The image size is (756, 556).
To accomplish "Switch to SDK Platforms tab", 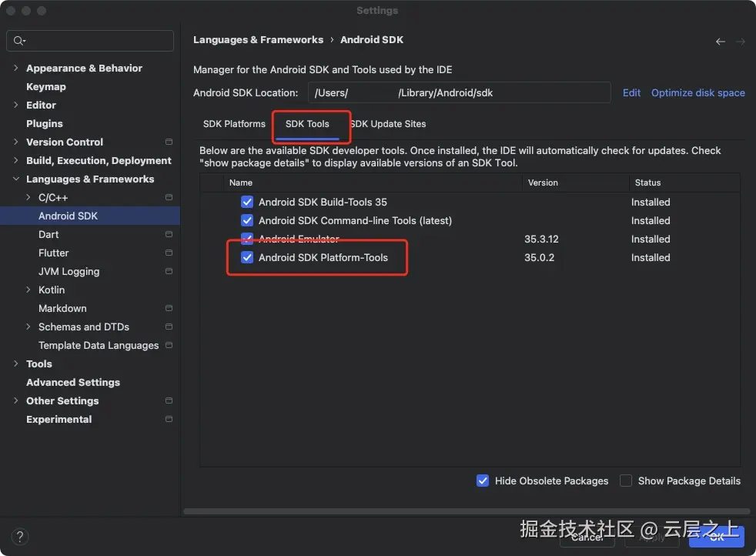I will point(234,124).
